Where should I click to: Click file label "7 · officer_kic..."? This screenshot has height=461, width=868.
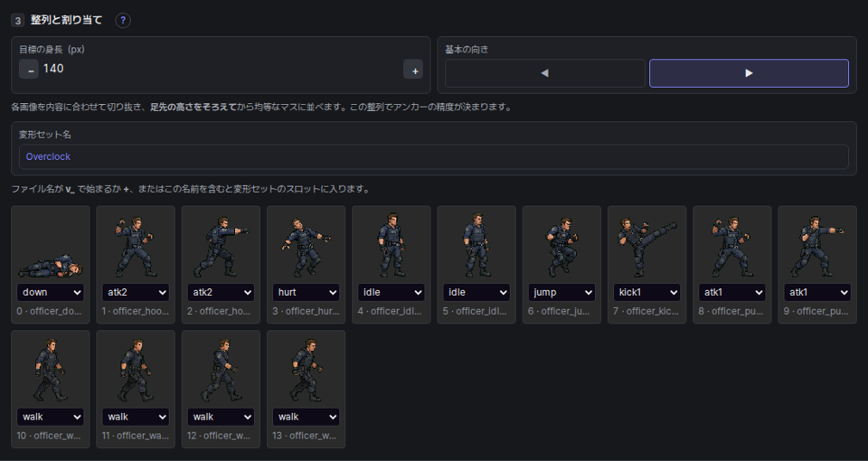tap(646, 311)
